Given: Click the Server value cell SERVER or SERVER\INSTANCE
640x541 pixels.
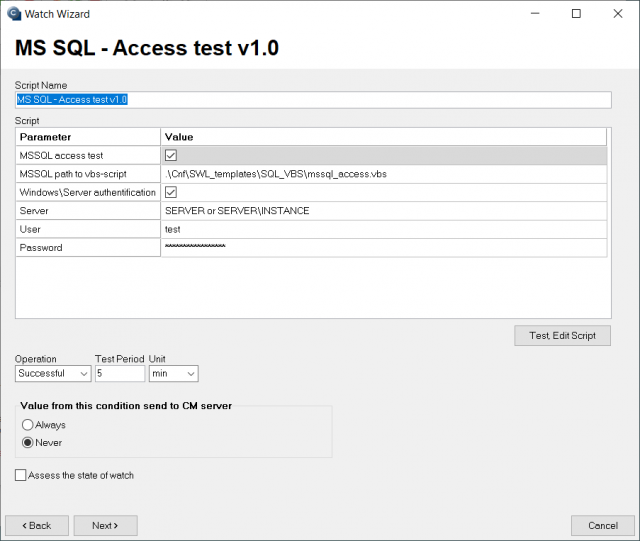Looking at the screenshot, I should pos(384,211).
